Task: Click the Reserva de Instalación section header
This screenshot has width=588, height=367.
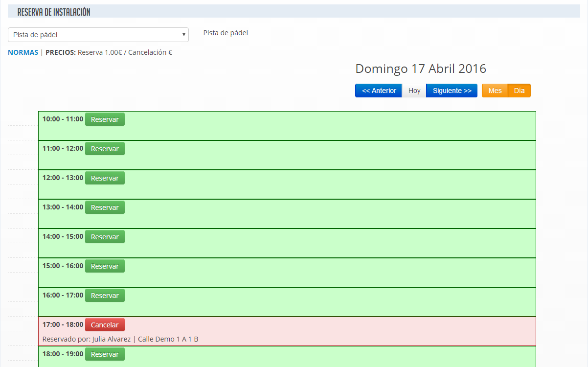Action: click(54, 12)
